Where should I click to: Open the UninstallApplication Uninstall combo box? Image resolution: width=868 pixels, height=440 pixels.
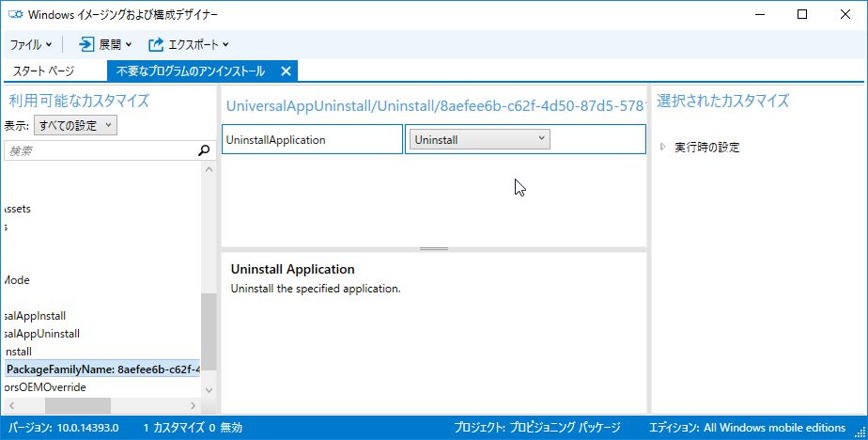pos(479,140)
